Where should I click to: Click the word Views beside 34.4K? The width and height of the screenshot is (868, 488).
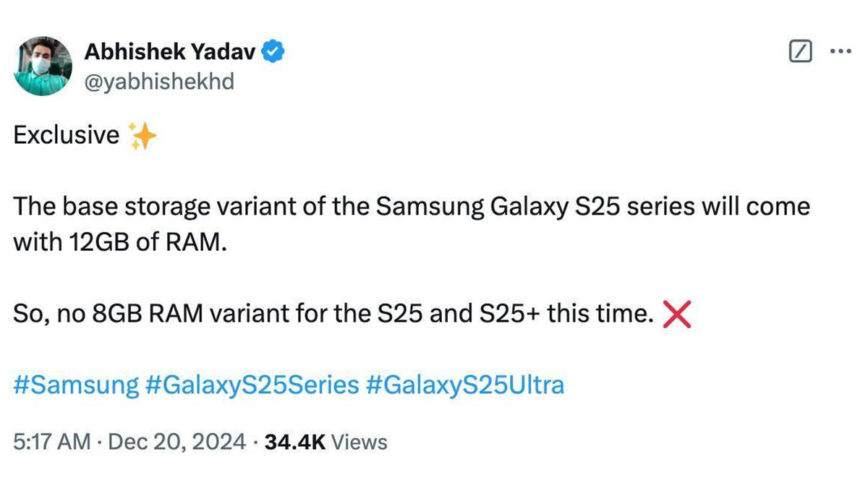359,442
